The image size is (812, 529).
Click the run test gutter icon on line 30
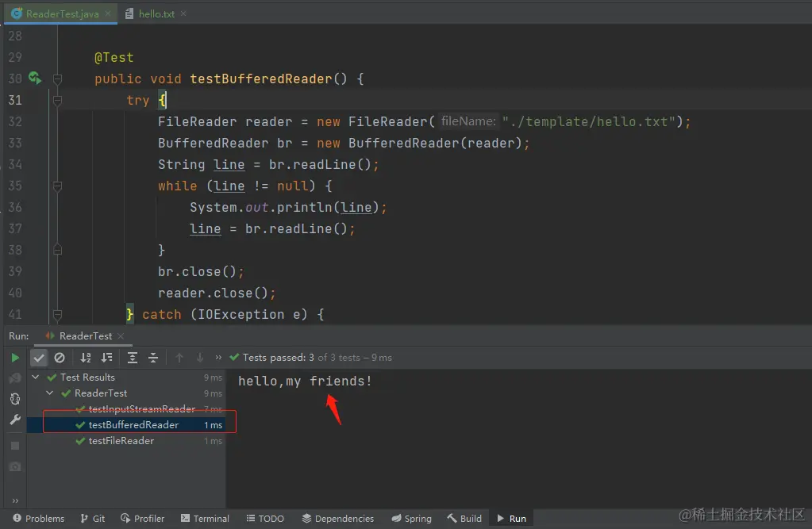35,79
